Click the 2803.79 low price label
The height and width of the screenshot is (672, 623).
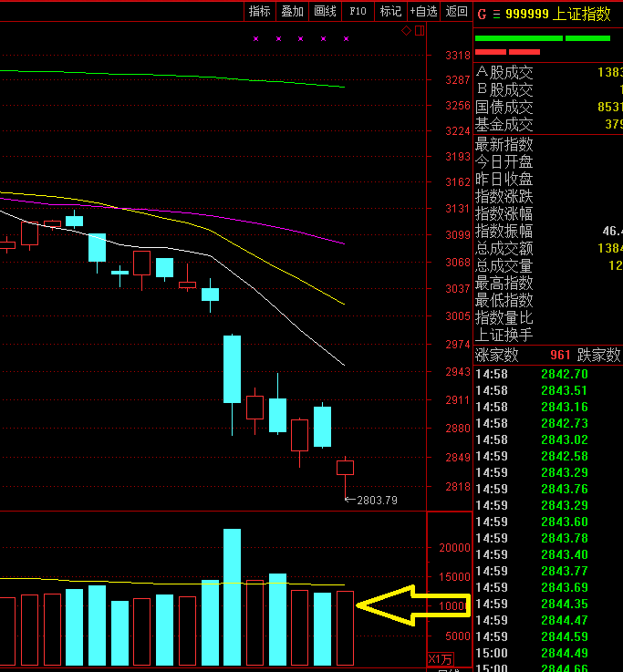pyautogui.click(x=378, y=500)
